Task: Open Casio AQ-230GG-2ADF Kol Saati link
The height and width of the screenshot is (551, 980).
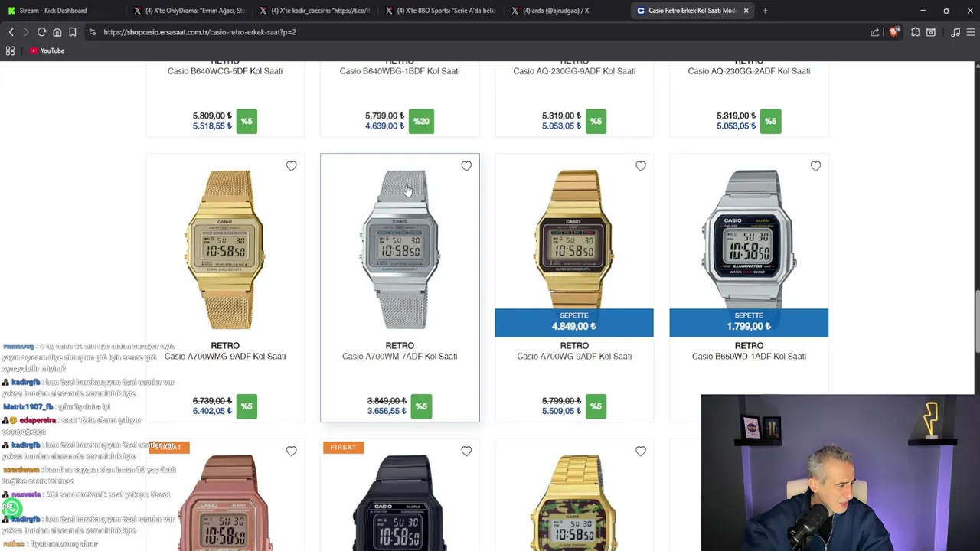Action: tap(749, 71)
